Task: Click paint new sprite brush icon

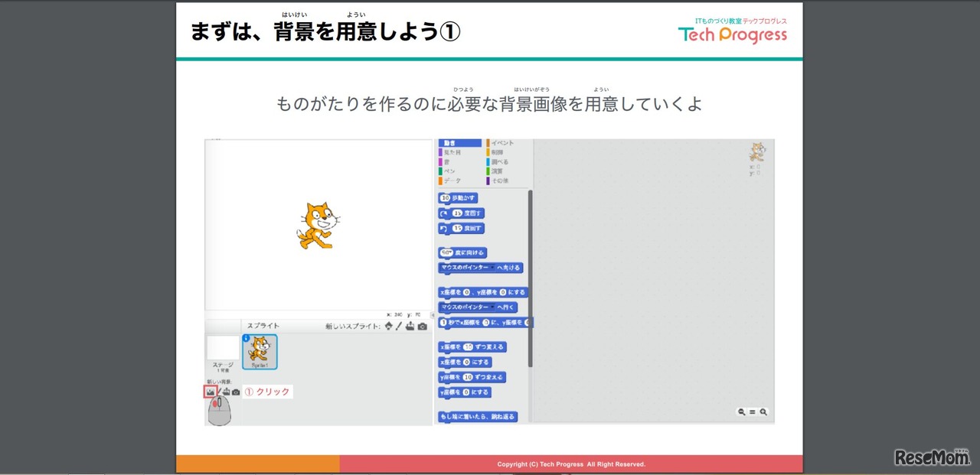Action: 399,327
